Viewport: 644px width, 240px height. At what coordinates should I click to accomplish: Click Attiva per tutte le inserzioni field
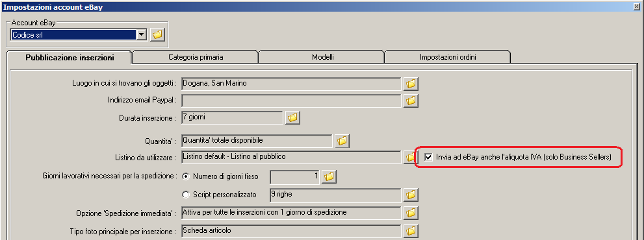(x=290, y=213)
